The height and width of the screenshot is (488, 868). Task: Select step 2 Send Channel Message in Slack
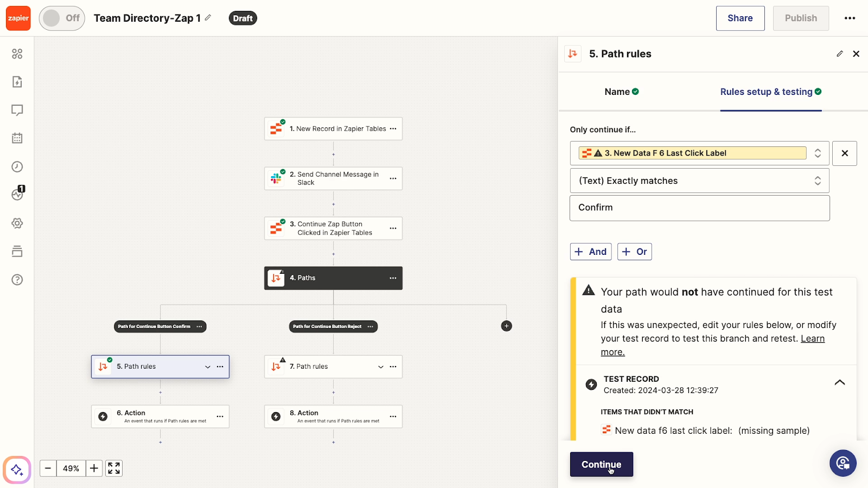(x=333, y=178)
